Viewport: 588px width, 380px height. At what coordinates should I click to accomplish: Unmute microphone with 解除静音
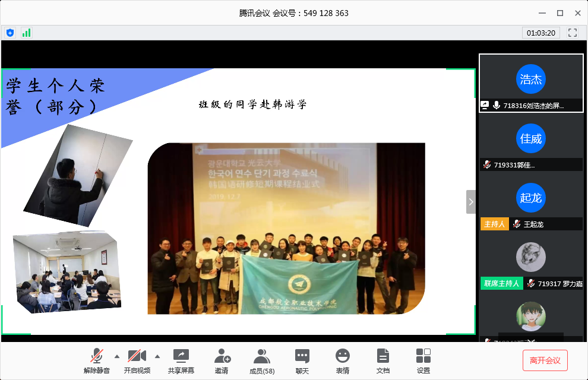[x=97, y=360]
